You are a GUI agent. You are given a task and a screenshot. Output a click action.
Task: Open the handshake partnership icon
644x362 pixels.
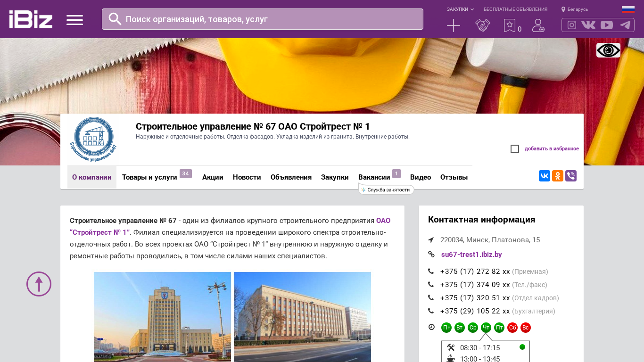[483, 25]
